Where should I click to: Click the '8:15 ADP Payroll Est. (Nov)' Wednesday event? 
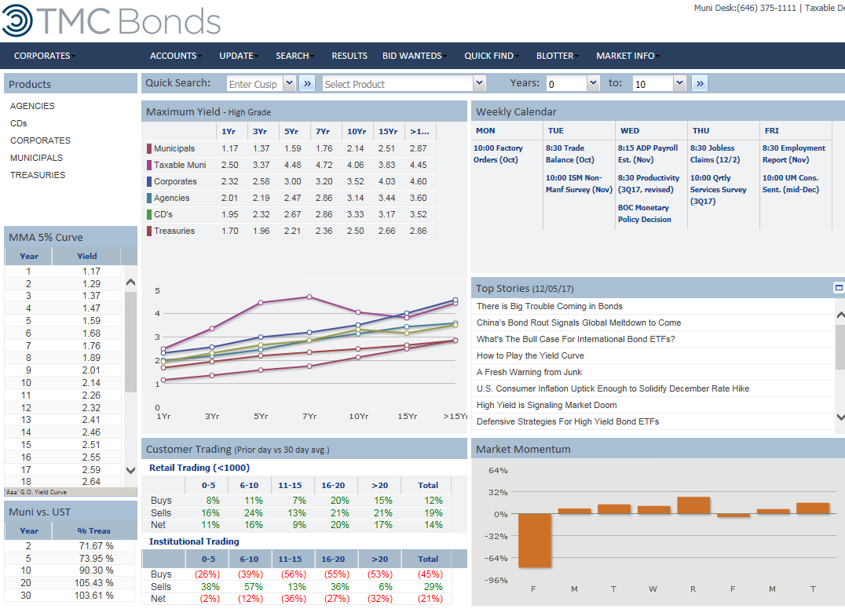point(648,154)
